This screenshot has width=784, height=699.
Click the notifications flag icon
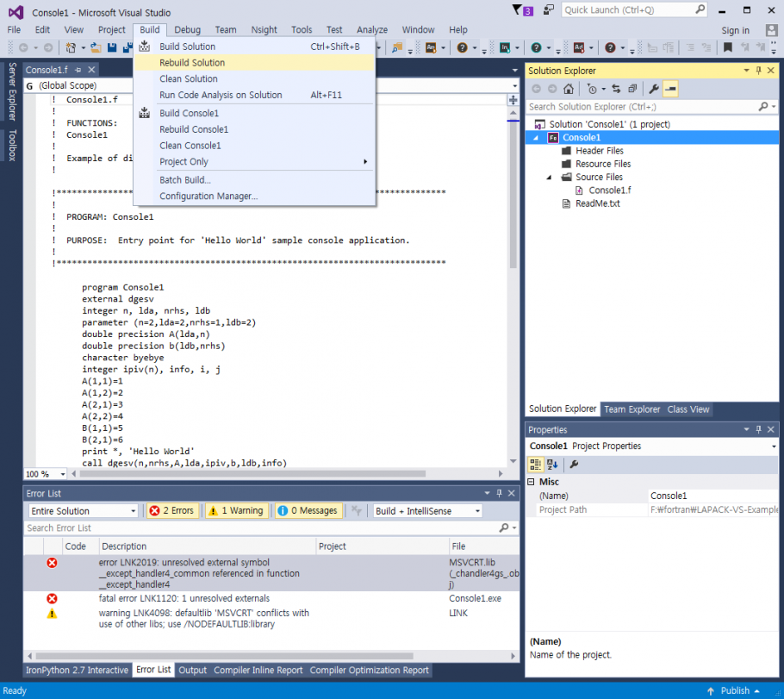[x=517, y=11]
